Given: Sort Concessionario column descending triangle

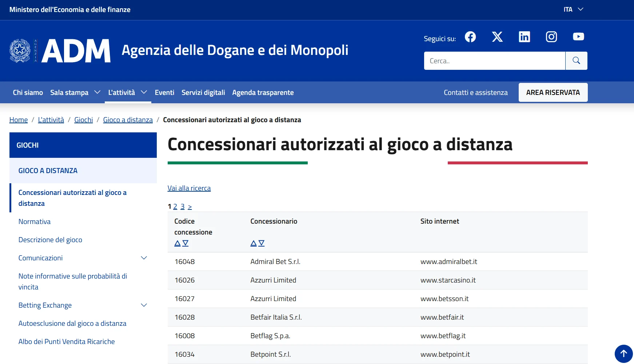Looking at the screenshot, I should [261, 243].
